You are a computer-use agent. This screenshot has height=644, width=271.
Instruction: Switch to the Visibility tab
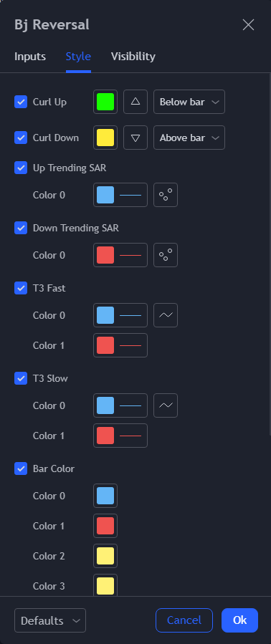pos(133,57)
